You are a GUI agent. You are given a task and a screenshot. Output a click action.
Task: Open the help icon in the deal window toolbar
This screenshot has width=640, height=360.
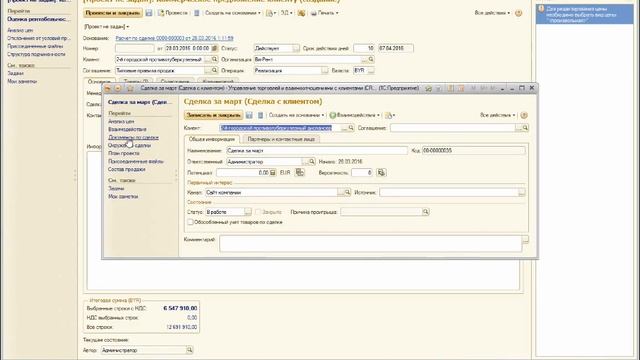click(x=524, y=115)
